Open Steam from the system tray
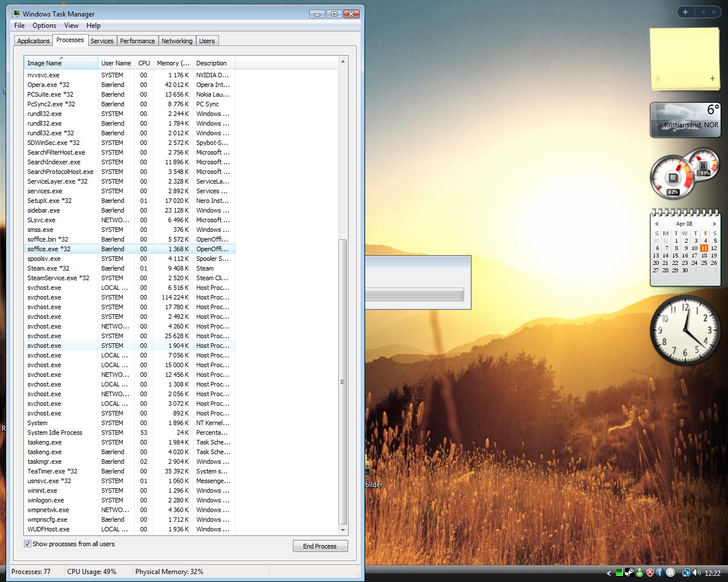728x582 pixels. tap(629, 573)
